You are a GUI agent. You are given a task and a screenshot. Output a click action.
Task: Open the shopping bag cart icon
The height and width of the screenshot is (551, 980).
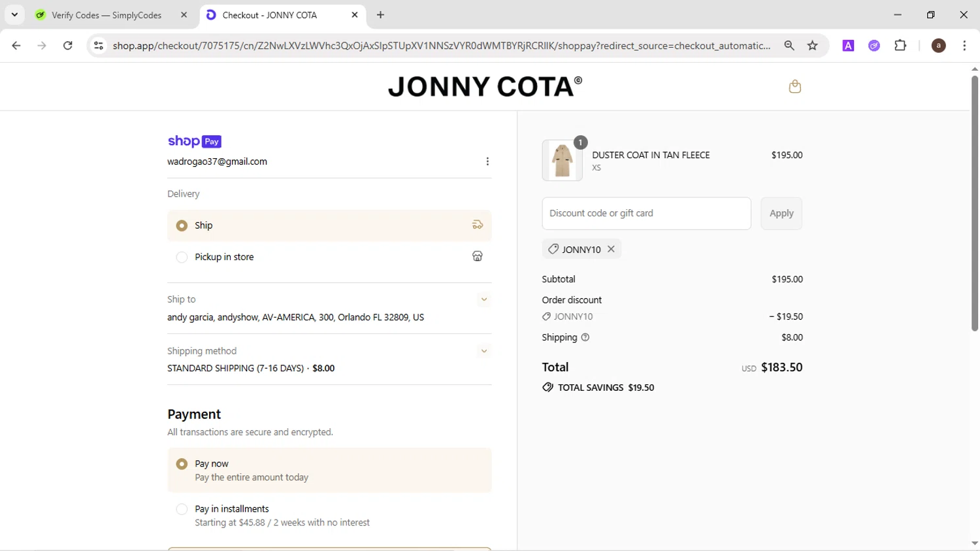click(794, 86)
